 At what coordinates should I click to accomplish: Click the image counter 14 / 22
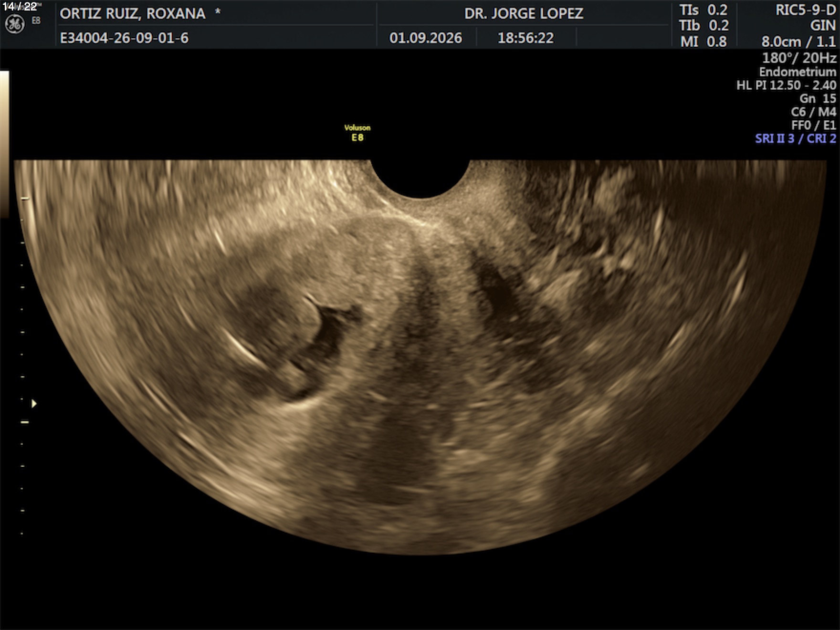pos(20,6)
